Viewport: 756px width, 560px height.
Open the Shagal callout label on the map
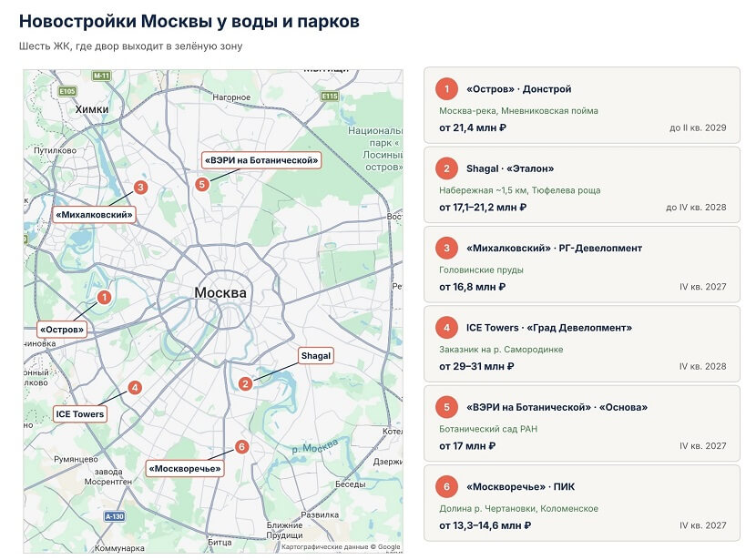(x=316, y=356)
